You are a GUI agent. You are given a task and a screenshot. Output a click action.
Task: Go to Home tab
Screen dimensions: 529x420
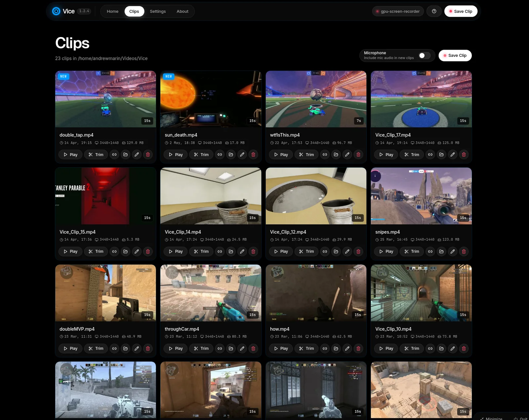[112, 11]
